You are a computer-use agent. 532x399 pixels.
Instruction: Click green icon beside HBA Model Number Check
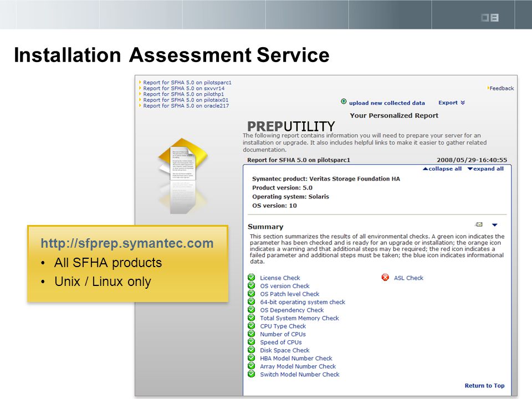click(252, 357)
